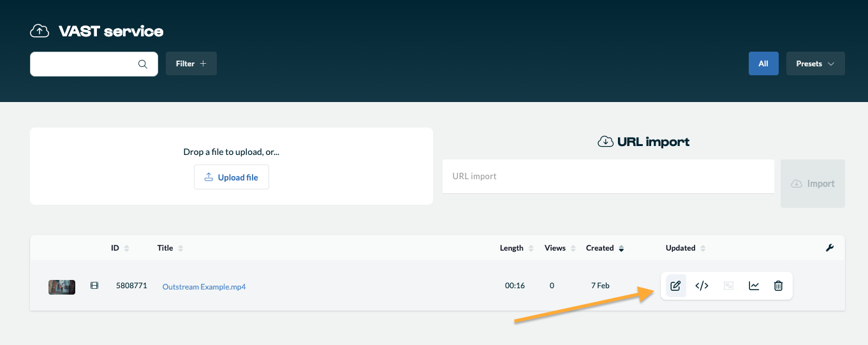Focus the search input field

pos(94,64)
